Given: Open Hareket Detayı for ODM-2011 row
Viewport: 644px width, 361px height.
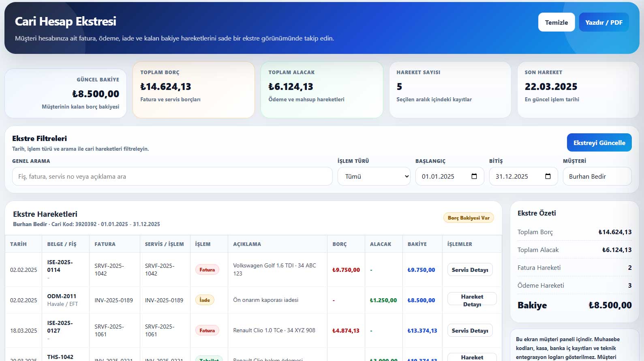Looking at the screenshot, I should pyautogui.click(x=472, y=300).
